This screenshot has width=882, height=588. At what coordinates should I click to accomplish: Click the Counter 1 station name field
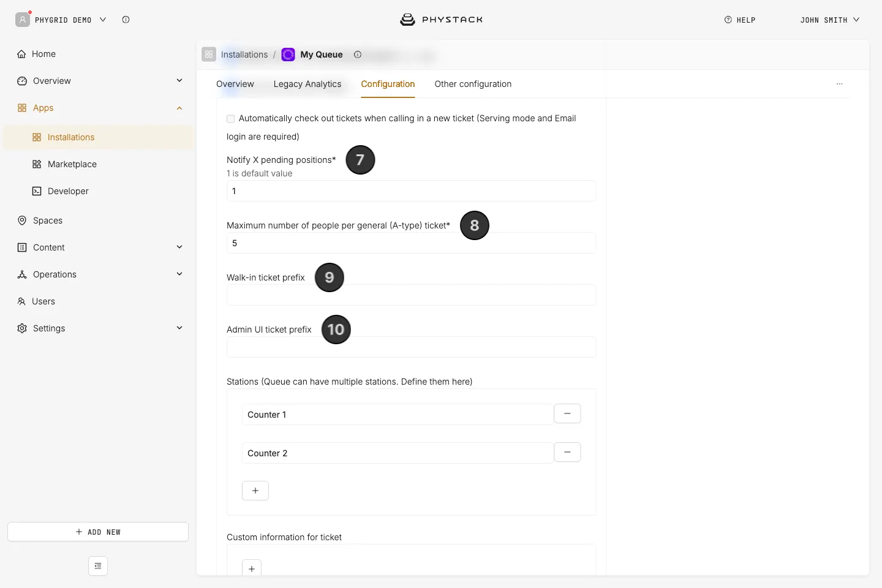pyautogui.click(x=398, y=415)
